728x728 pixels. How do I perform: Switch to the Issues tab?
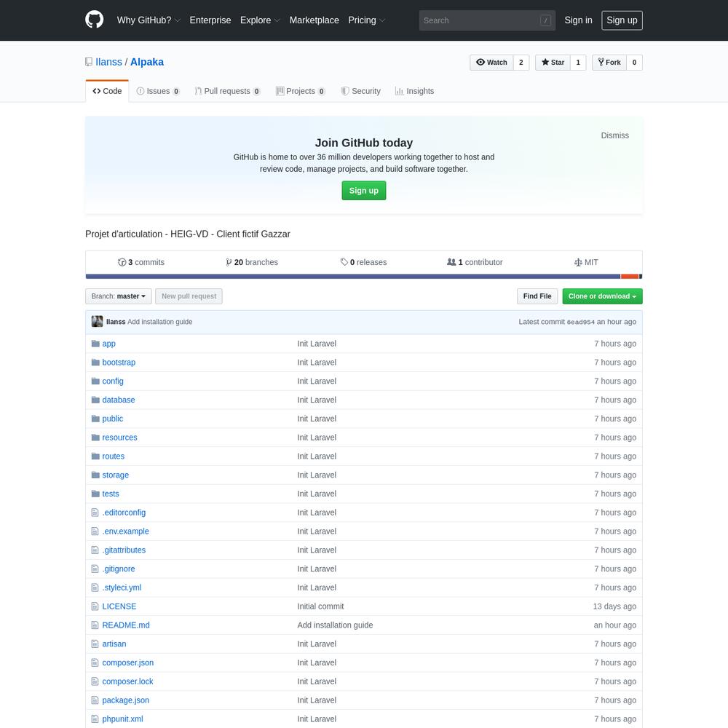pos(158,91)
